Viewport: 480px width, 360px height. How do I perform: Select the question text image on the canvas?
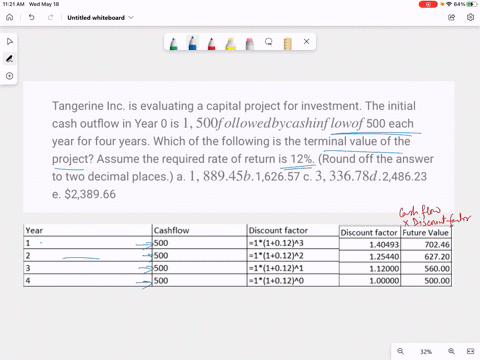(x=239, y=147)
